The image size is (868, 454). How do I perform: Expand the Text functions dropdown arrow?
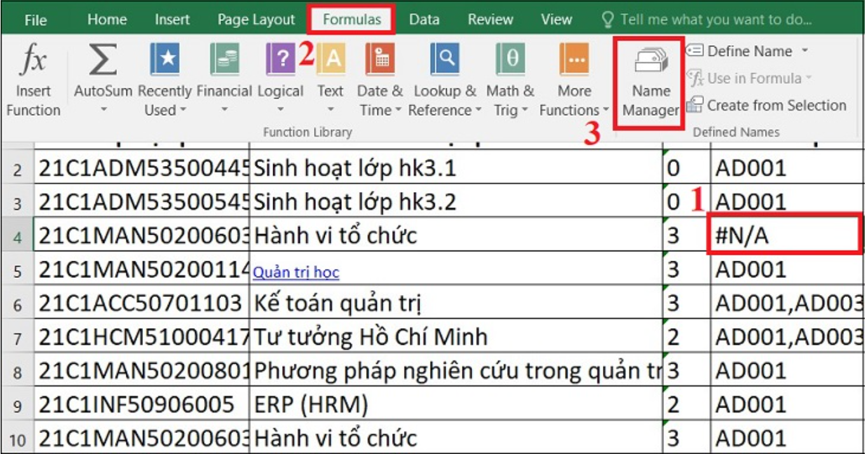click(330, 110)
